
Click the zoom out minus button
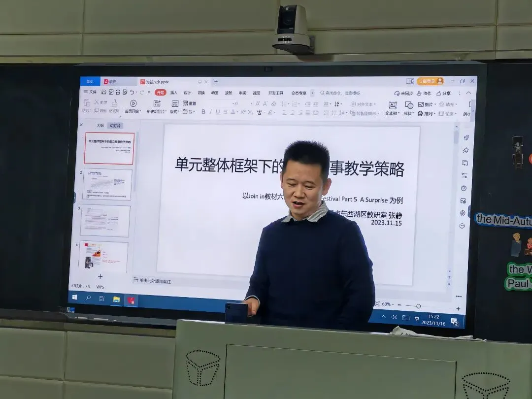pyautogui.click(x=399, y=305)
